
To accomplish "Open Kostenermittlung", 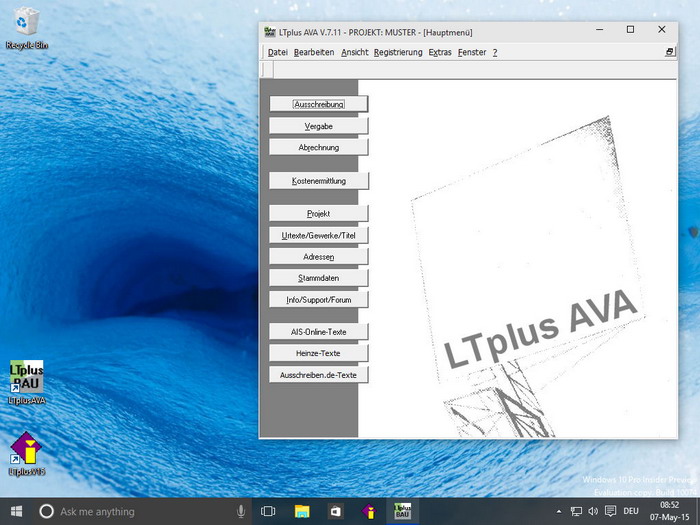I will pyautogui.click(x=319, y=181).
